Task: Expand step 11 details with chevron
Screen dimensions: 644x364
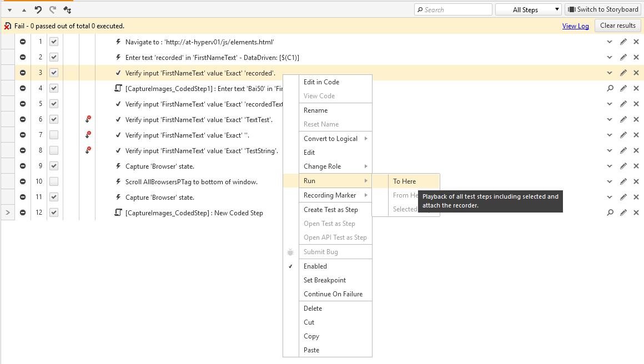Action: point(610,197)
